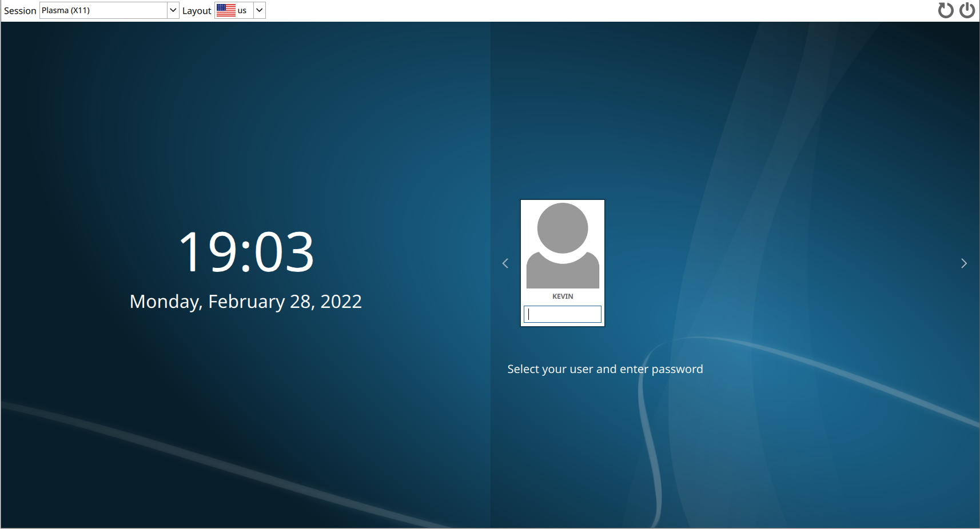Click the US flag layout icon
This screenshot has width=980, height=529.
coord(226,10)
